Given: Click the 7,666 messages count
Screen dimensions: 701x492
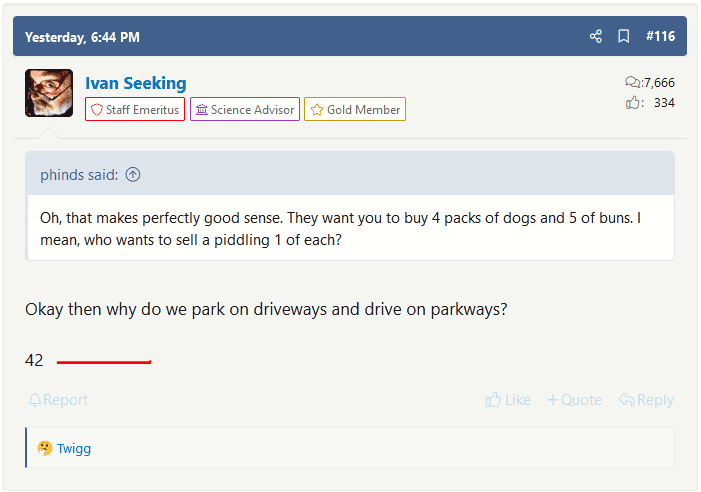Looking at the screenshot, I should [659, 83].
